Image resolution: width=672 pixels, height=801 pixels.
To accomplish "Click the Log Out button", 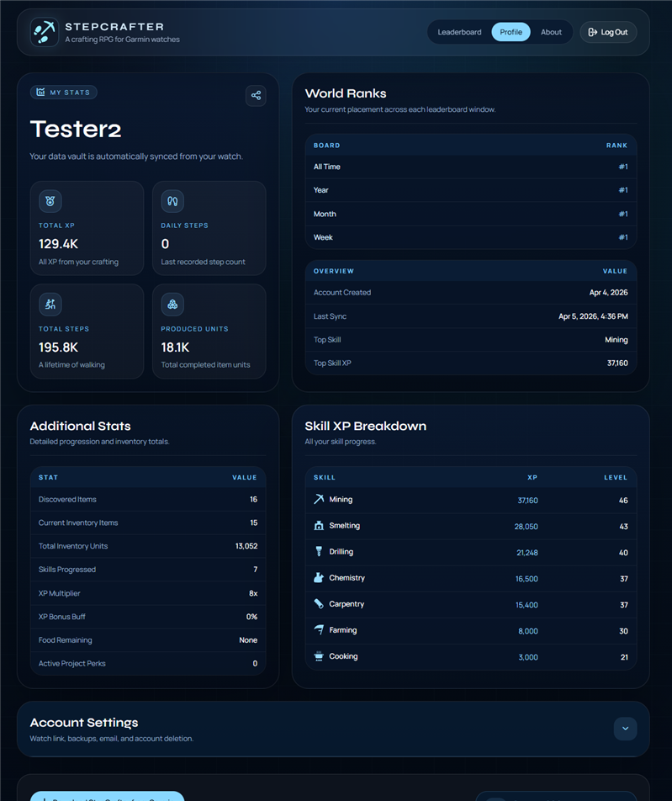I will [607, 32].
